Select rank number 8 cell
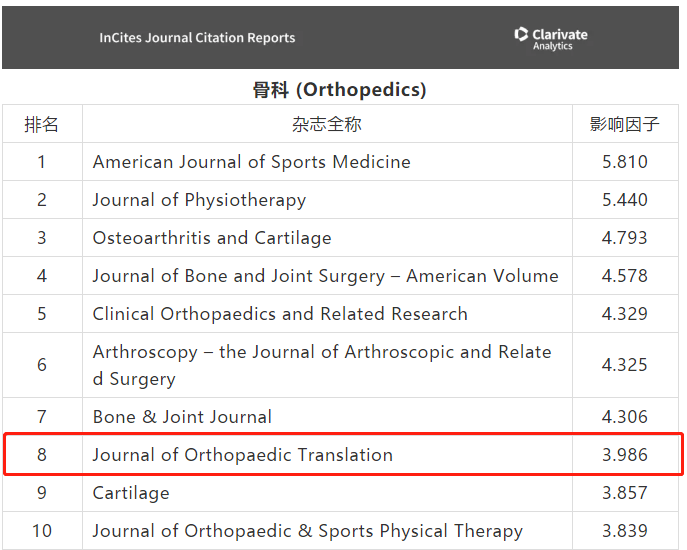 coord(42,455)
